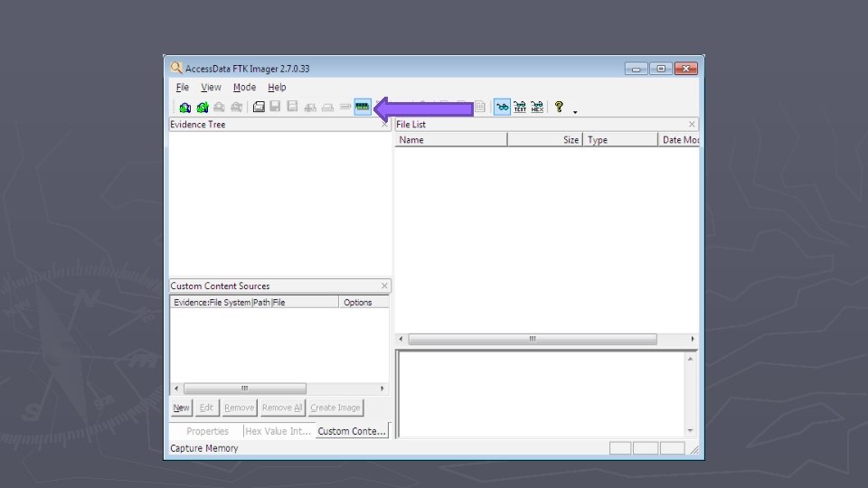Click File List scroll right arrow
The height and width of the screenshot is (488, 868).
coord(693,339)
